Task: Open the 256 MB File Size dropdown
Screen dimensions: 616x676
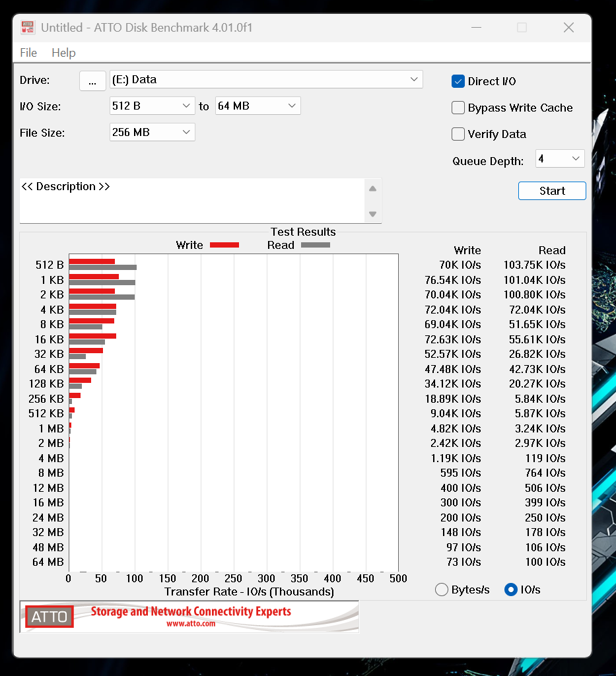Action: point(152,132)
